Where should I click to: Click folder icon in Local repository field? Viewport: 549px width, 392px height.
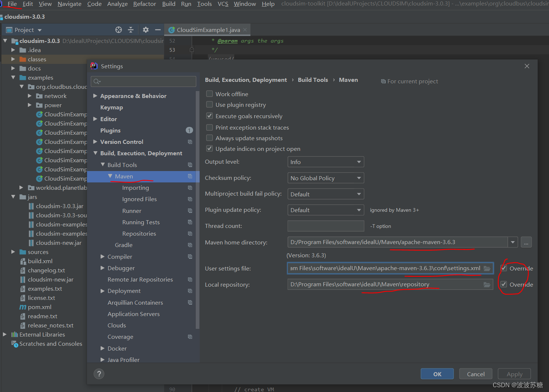pos(487,284)
